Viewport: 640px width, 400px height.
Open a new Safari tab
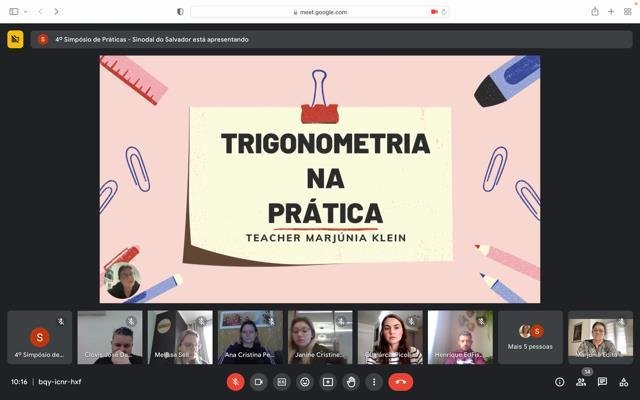[x=611, y=11]
